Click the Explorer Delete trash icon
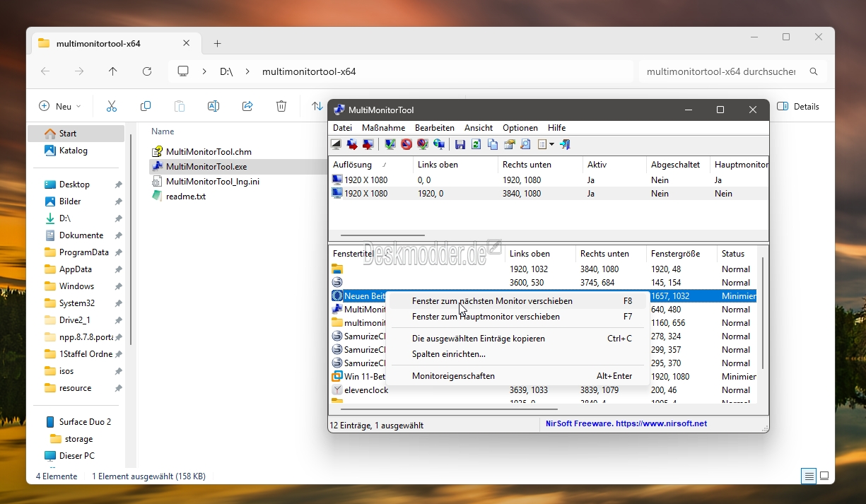This screenshot has width=866, height=504. [x=281, y=106]
